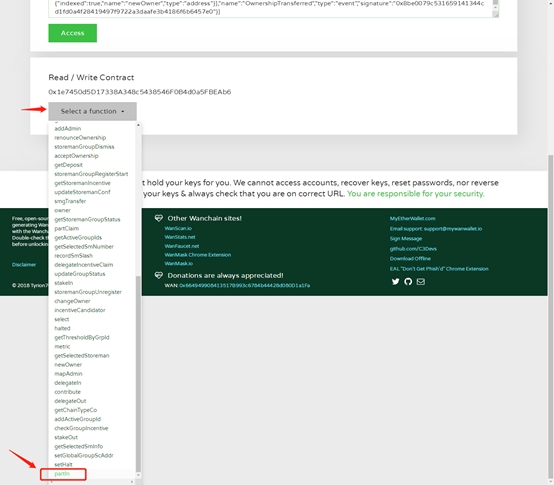
Task: Pick getDeposit in the function list
Action: pos(68,165)
